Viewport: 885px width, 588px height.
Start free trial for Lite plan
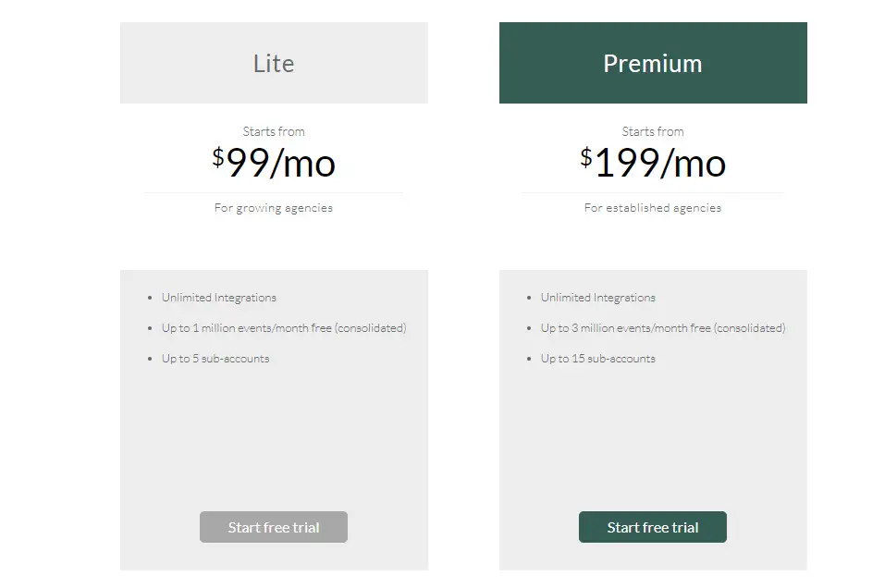coord(273,527)
